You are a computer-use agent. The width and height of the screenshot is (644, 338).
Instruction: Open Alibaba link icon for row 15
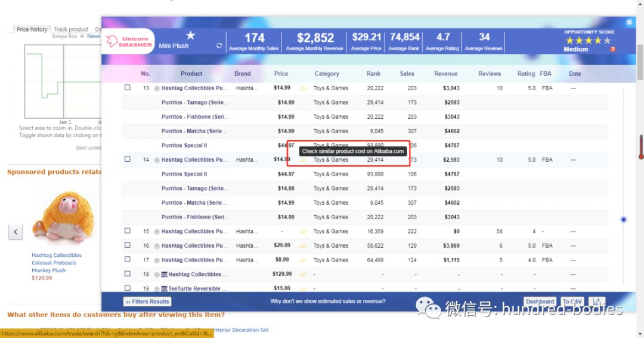click(x=303, y=232)
